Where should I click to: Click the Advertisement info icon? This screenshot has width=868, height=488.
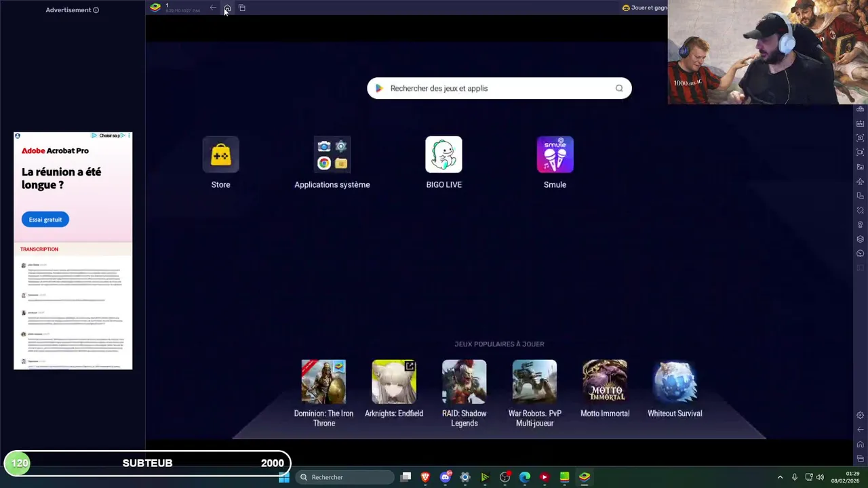[x=96, y=10]
